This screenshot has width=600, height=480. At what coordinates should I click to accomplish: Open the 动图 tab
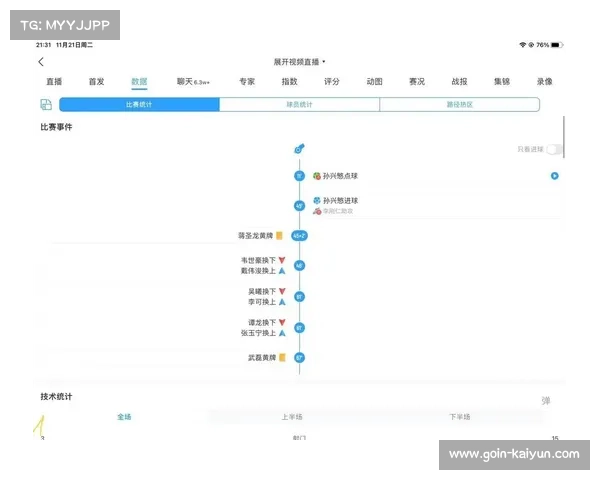pos(374,82)
